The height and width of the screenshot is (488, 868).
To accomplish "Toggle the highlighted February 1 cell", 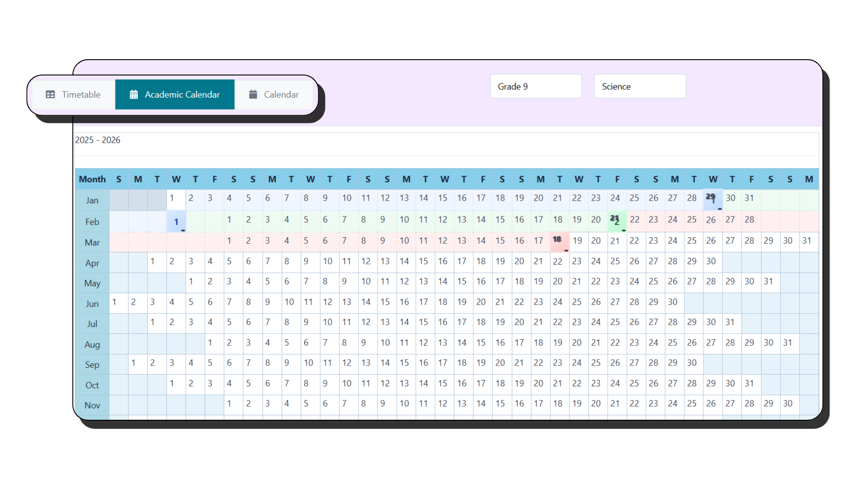I will click(x=176, y=222).
